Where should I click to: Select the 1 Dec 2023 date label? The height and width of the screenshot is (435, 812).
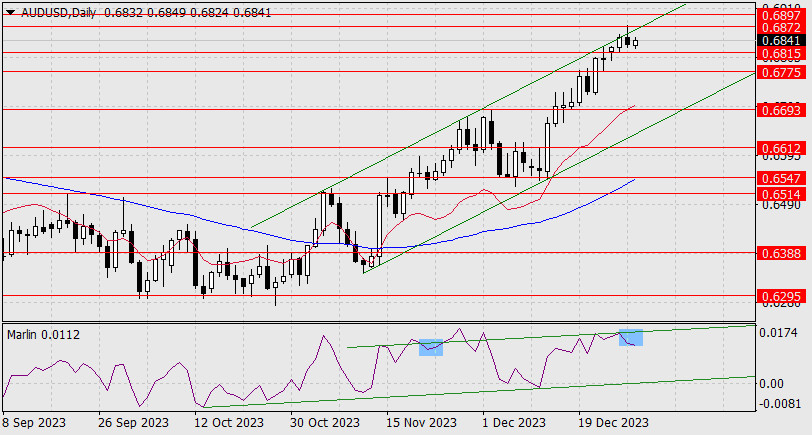pyautogui.click(x=513, y=423)
